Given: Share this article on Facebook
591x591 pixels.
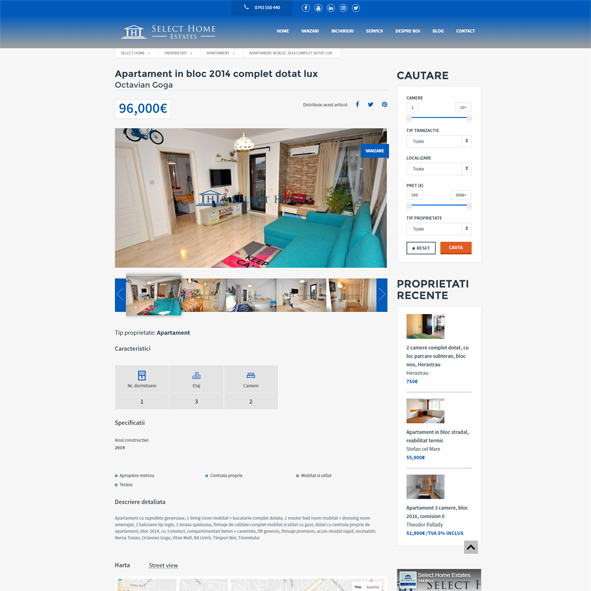Looking at the screenshot, I should pos(357,104).
